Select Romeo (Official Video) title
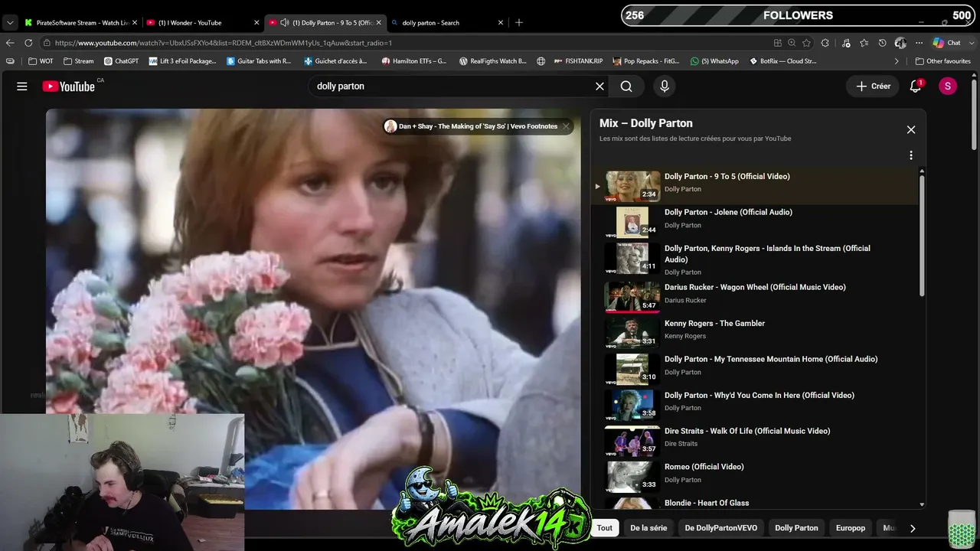This screenshot has height=551, width=980. click(x=704, y=467)
